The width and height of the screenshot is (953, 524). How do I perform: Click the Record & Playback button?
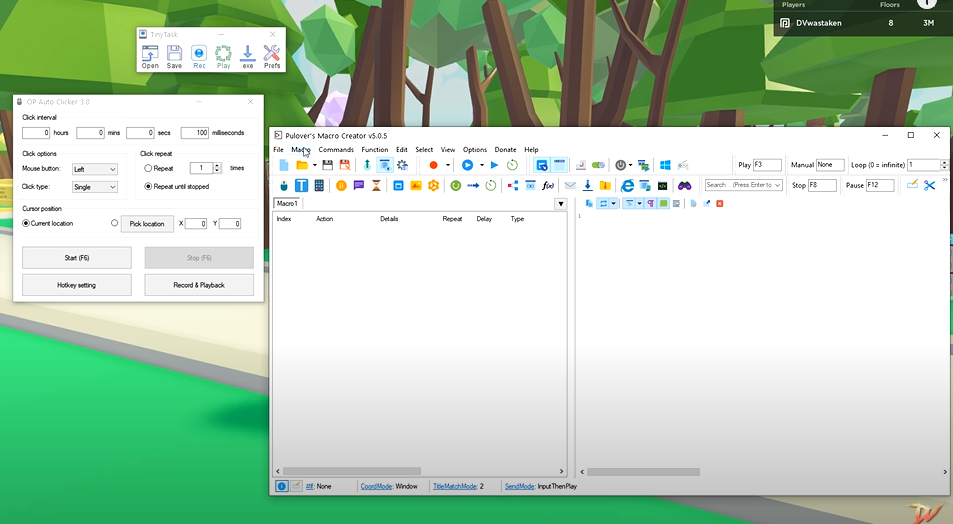(199, 285)
